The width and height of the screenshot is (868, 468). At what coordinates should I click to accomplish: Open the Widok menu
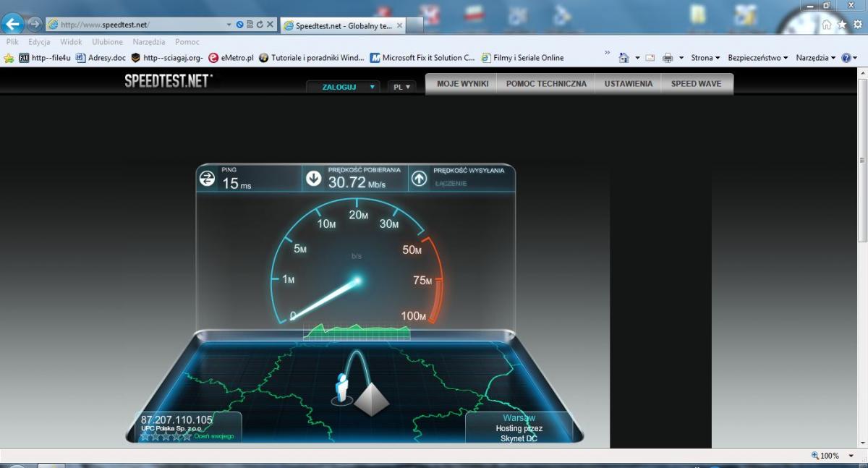point(71,42)
